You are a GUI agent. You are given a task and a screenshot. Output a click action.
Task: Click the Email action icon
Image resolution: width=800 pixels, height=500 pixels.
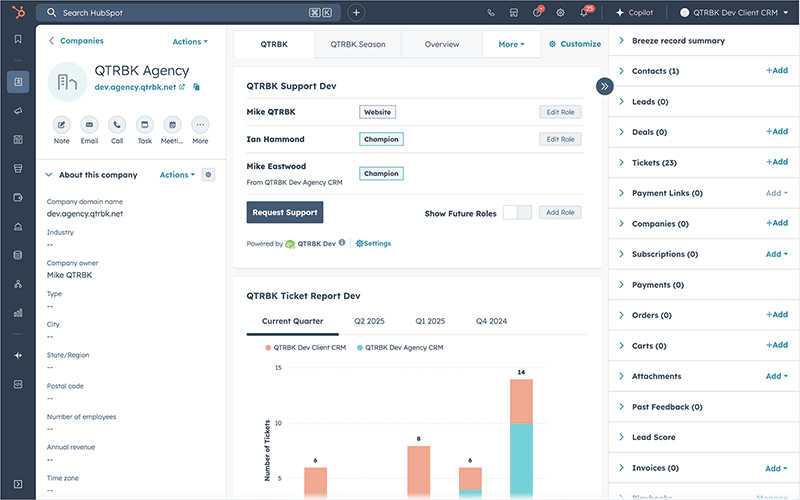tap(90, 125)
